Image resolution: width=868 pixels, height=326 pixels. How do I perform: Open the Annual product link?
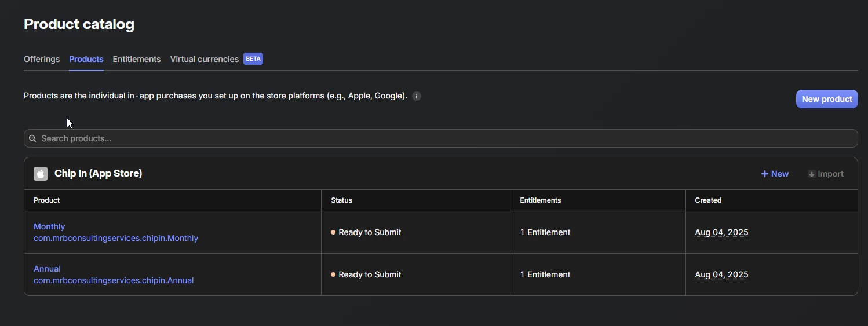point(47,269)
